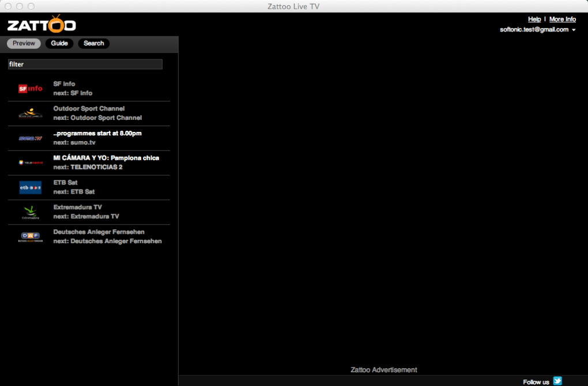Click the softonic.test@gmail.com account email
The width and height of the screenshot is (588, 386).
pyautogui.click(x=534, y=29)
